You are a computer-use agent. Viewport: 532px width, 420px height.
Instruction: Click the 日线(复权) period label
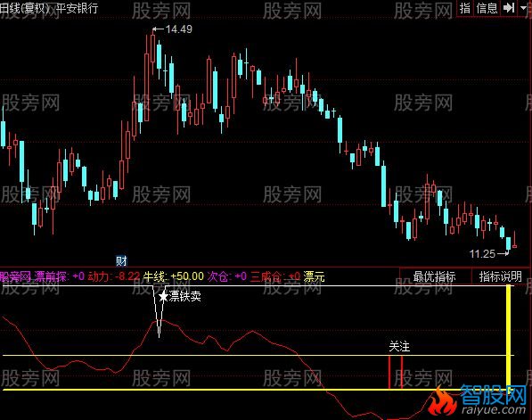point(24,7)
